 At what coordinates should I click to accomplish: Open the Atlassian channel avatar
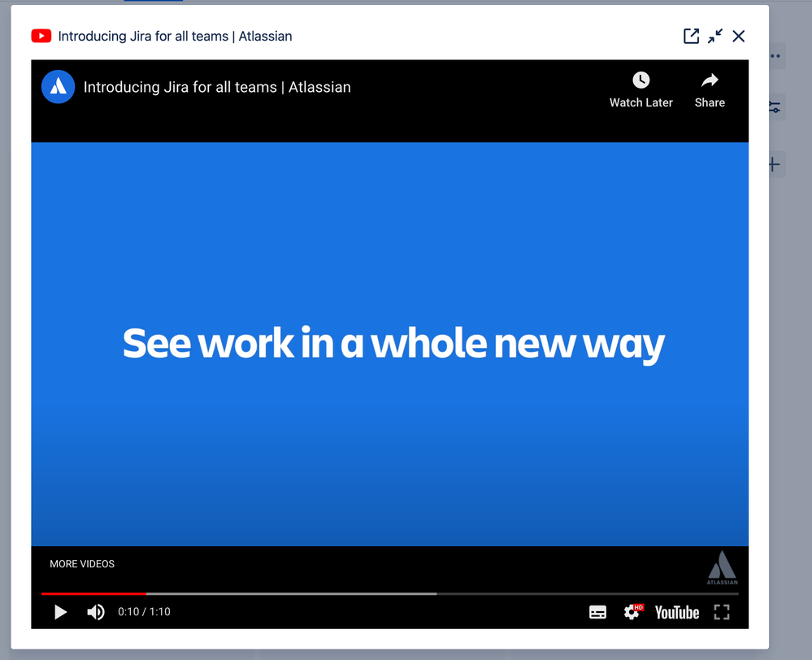pyautogui.click(x=58, y=86)
